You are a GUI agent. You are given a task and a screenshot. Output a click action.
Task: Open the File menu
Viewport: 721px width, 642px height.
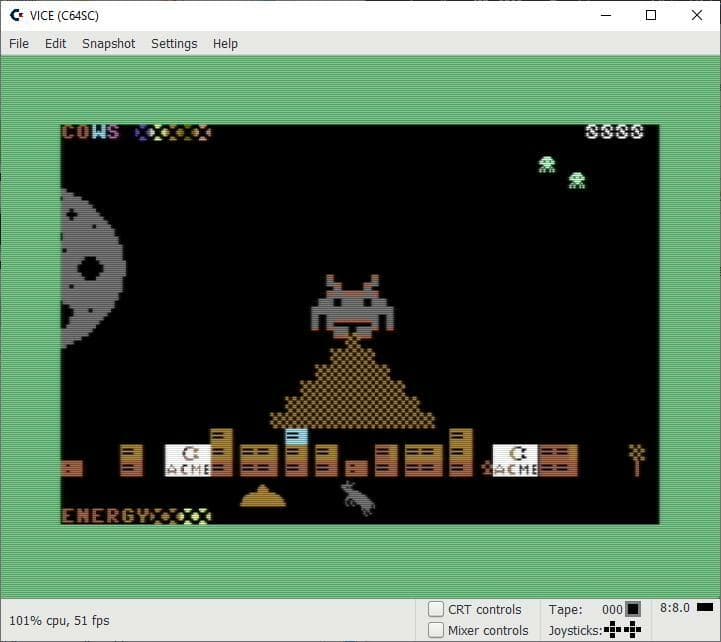[x=19, y=44]
